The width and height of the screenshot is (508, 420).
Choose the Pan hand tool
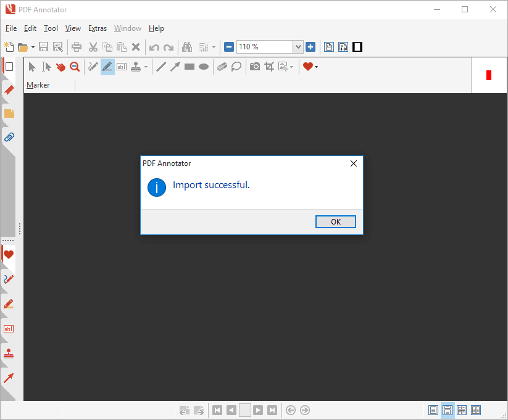coord(60,67)
